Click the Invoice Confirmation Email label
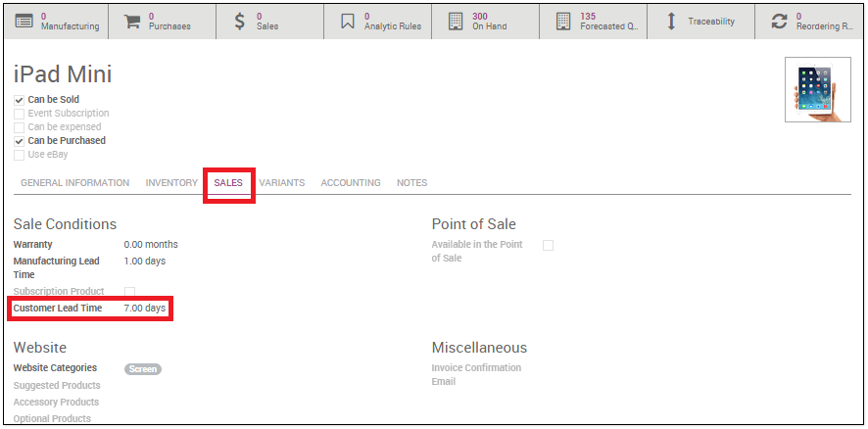This screenshot has height=429, width=868. coord(476,375)
